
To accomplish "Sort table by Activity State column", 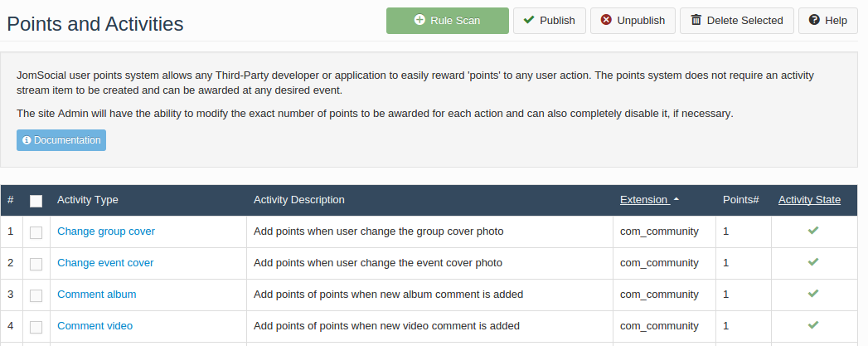I will pos(809,200).
